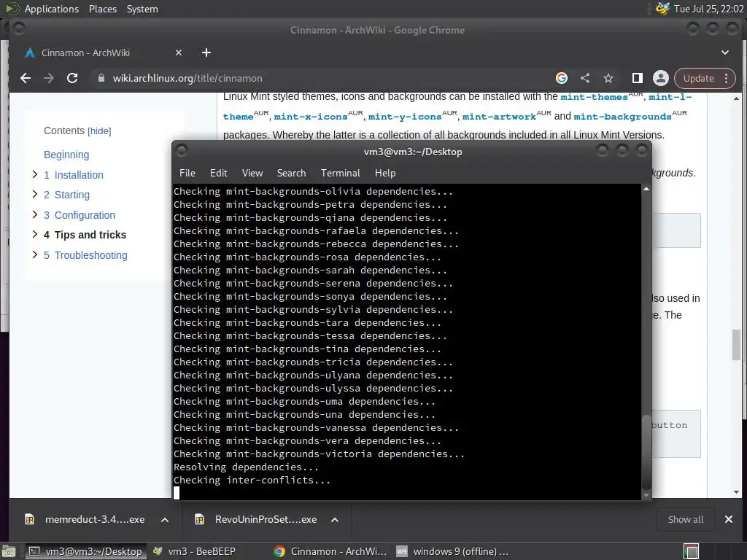This screenshot has height=560, width=747.
Task: Click the Chrome page scrollbar thumb
Action: pyautogui.click(x=737, y=345)
